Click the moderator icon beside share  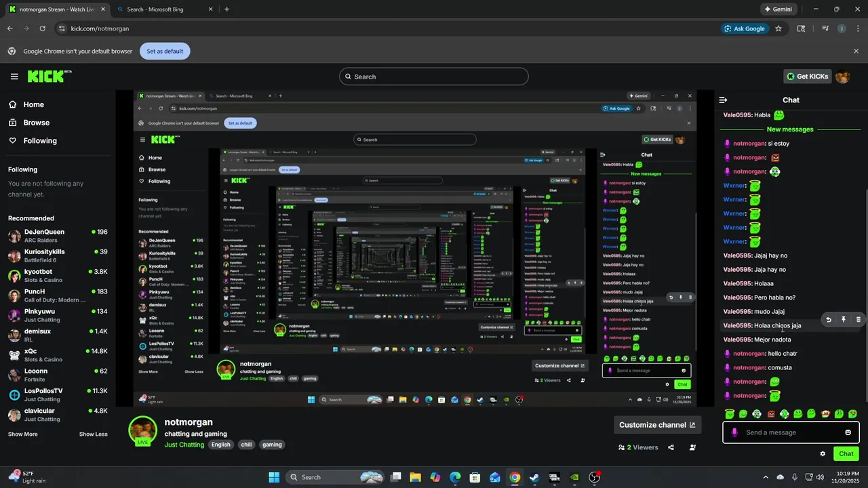[x=692, y=447]
